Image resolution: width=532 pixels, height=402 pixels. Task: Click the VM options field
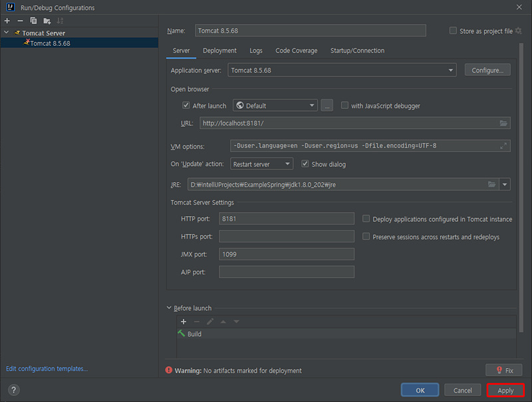click(370, 146)
